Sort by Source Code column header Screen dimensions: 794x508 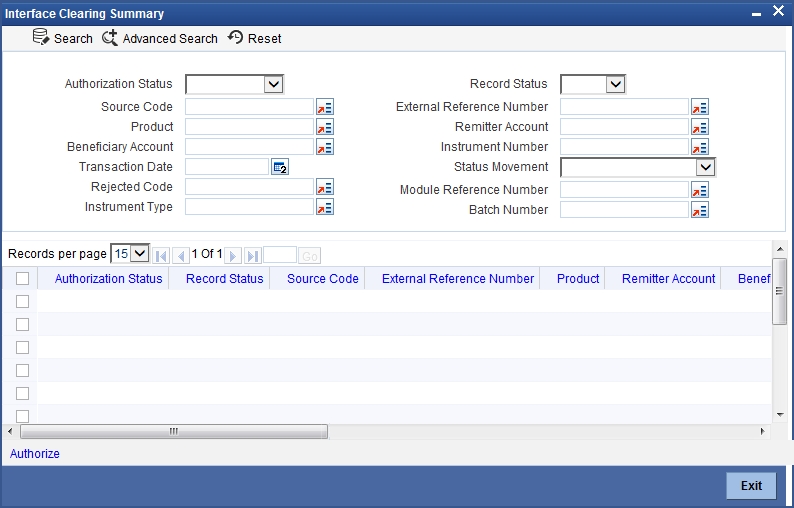click(323, 279)
